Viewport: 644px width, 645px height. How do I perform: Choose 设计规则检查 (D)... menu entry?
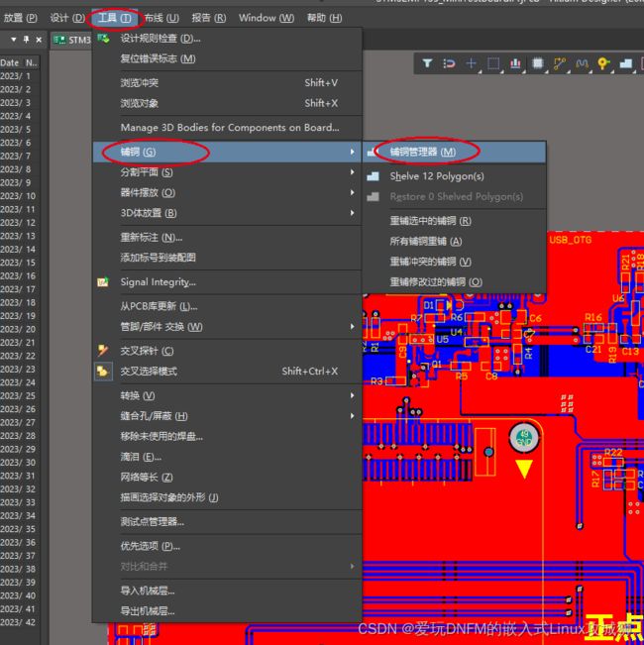[x=228, y=39]
